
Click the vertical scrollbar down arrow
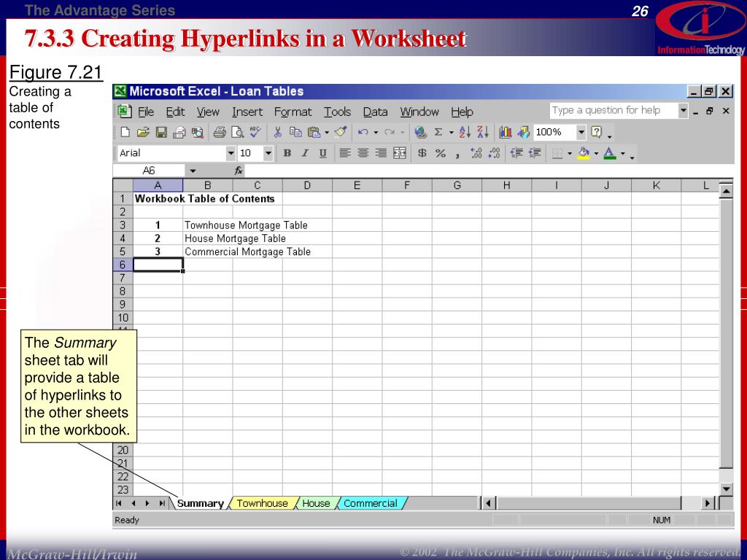(x=726, y=489)
